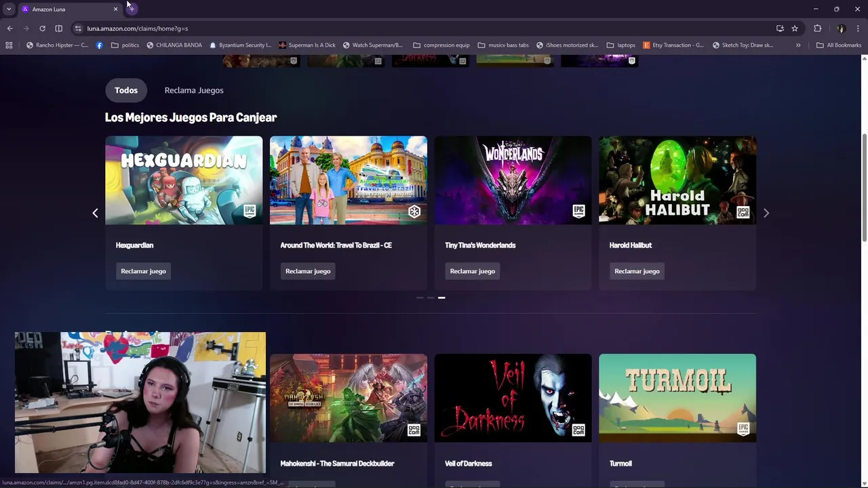Open the Chrome three-dot menu
868x488 pixels.
click(858, 28)
